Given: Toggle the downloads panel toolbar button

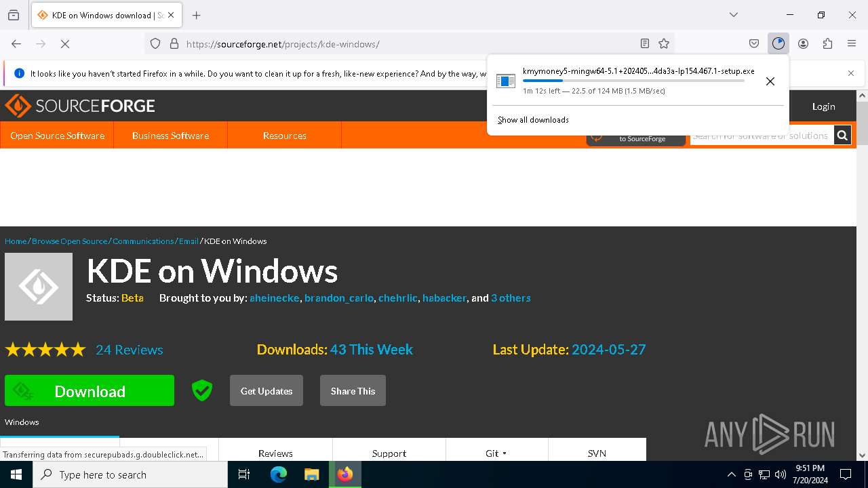Looking at the screenshot, I should 778,43.
